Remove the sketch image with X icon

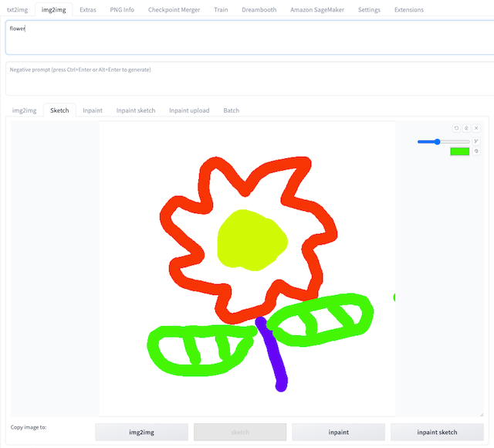(x=476, y=128)
